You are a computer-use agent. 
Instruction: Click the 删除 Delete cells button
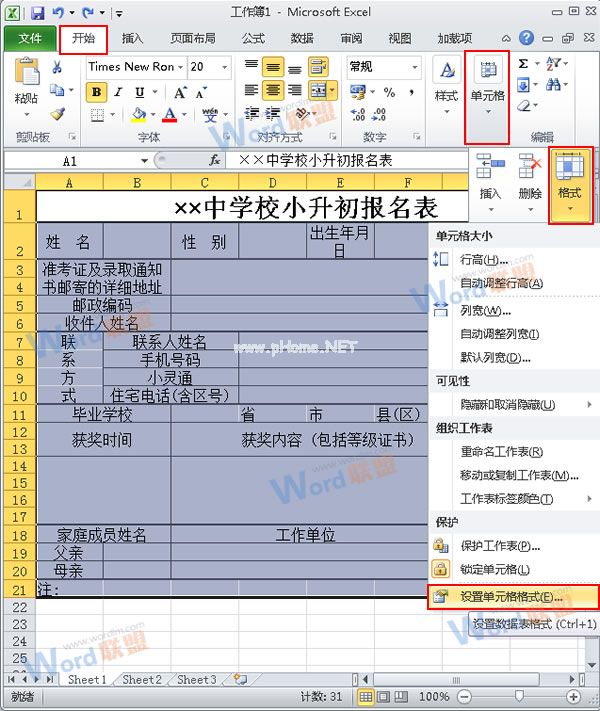point(530,184)
